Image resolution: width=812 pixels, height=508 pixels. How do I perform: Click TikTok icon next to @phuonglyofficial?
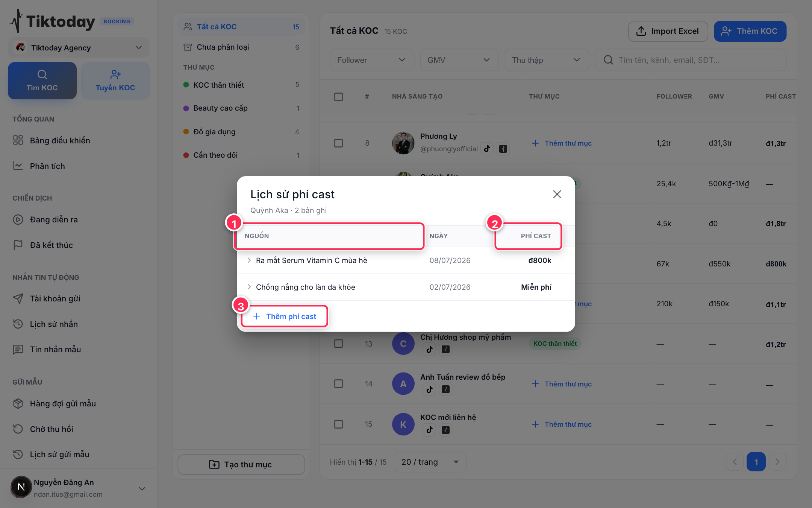[x=487, y=149]
